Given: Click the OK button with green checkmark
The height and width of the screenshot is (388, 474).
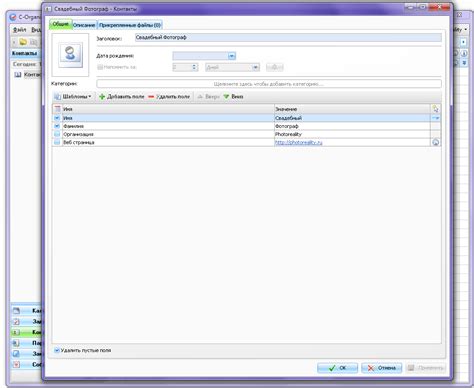Looking at the screenshot, I should point(337,368).
